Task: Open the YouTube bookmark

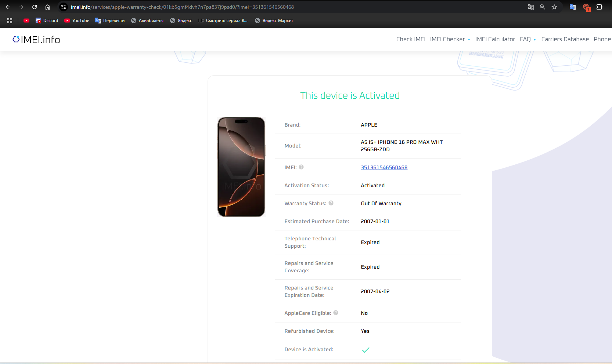Action: (77, 21)
